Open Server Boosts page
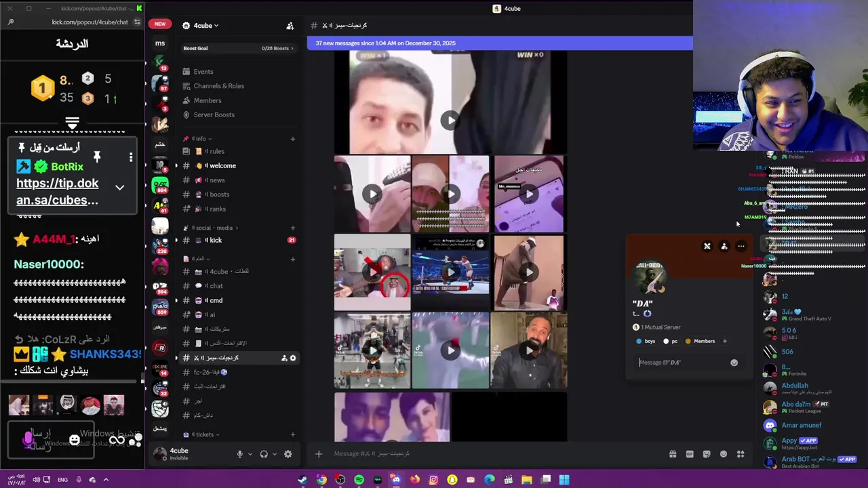The image size is (868, 488). (214, 115)
